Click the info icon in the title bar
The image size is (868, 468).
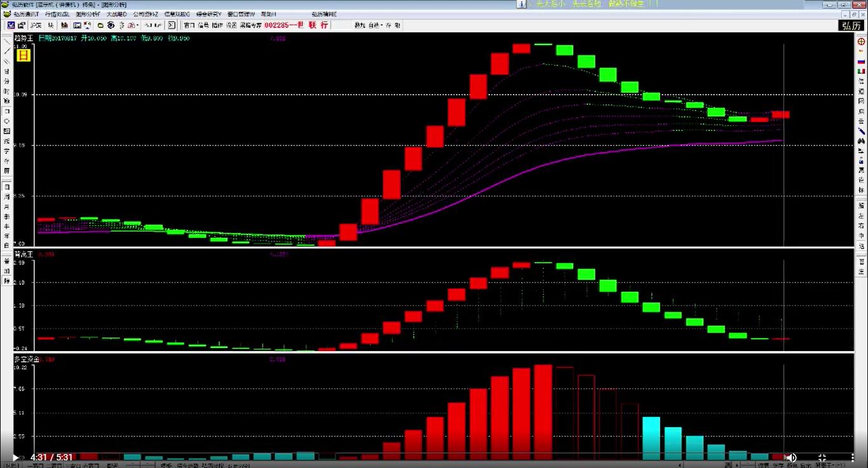click(x=521, y=4)
